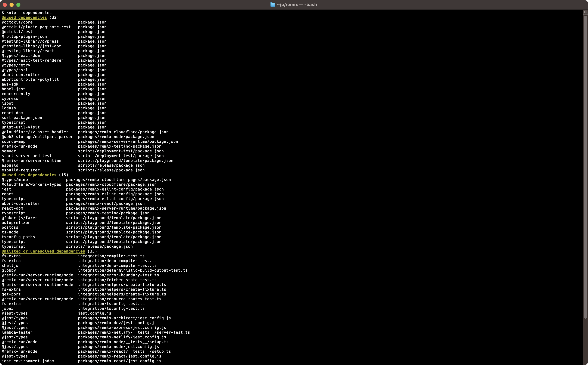Select '@types/react-dom' in the list

[x=21, y=56]
